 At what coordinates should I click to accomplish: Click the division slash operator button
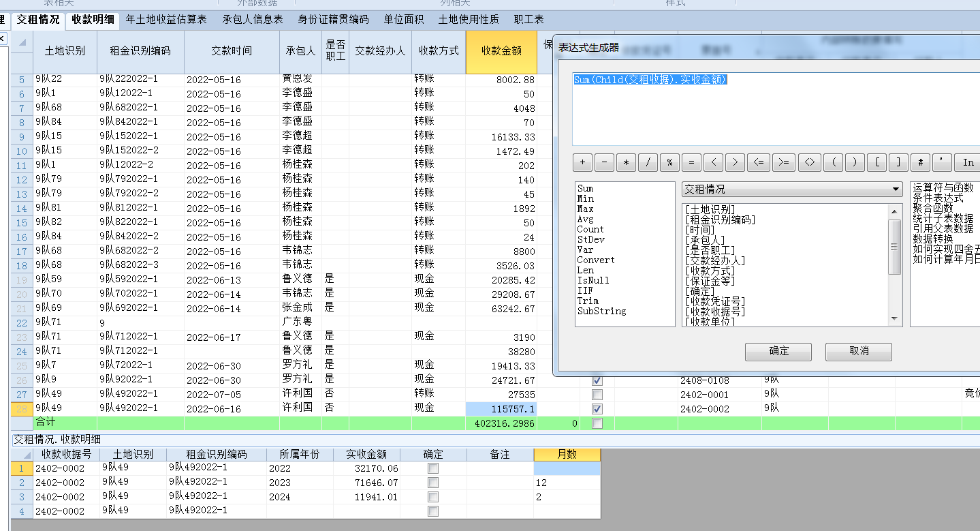coord(648,162)
